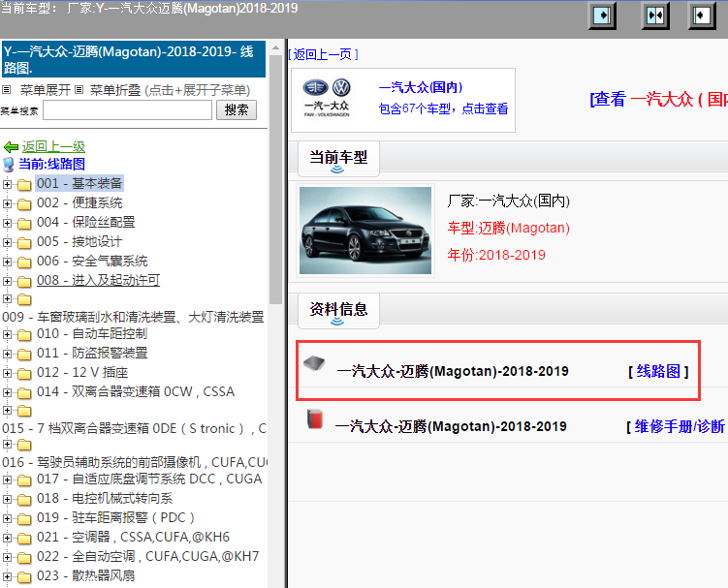Click the FAW-Volkswagen logo
Image resolution: width=728 pixels, height=588 pixels.
point(327,98)
